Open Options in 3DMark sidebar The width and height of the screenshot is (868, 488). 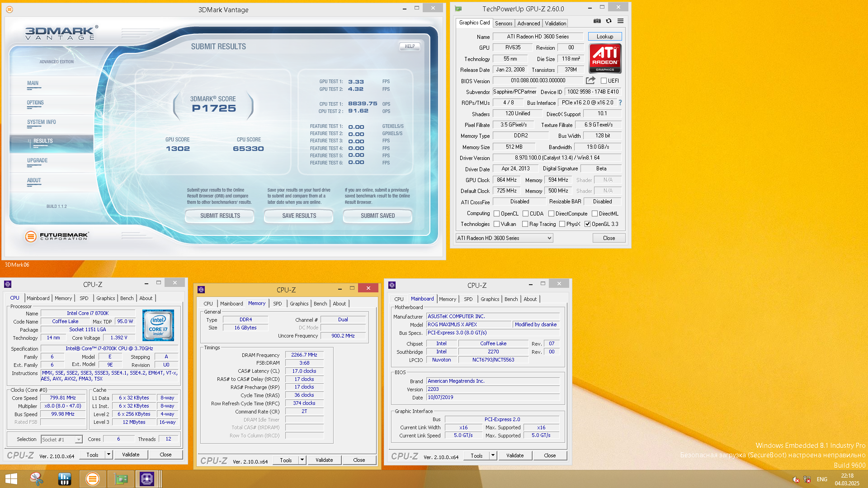pyautogui.click(x=35, y=103)
